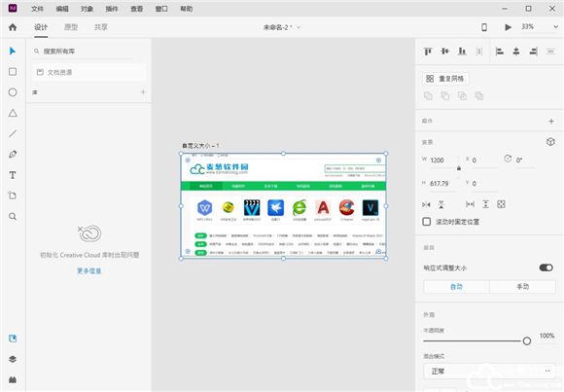The width and height of the screenshot is (564, 392).
Task: Click the Repeat Grid button
Action: click(x=445, y=79)
